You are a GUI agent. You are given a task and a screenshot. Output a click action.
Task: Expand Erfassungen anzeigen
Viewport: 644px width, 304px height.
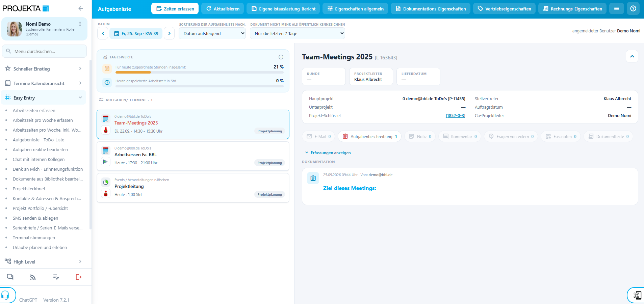tap(328, 153)
